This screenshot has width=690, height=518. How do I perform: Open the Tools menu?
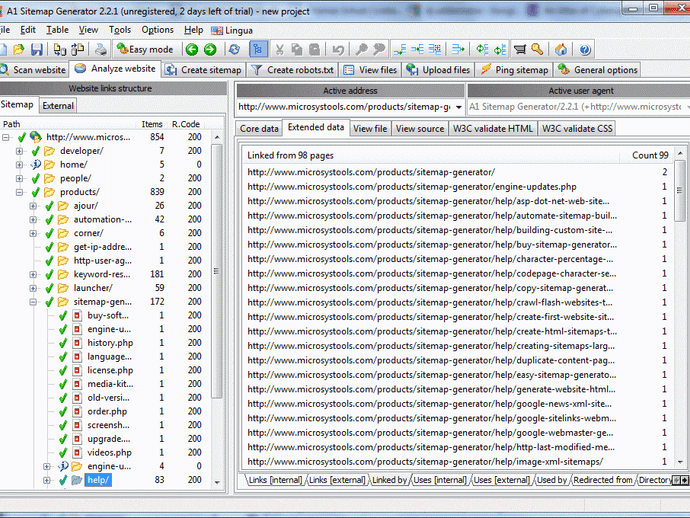point(120,30)
